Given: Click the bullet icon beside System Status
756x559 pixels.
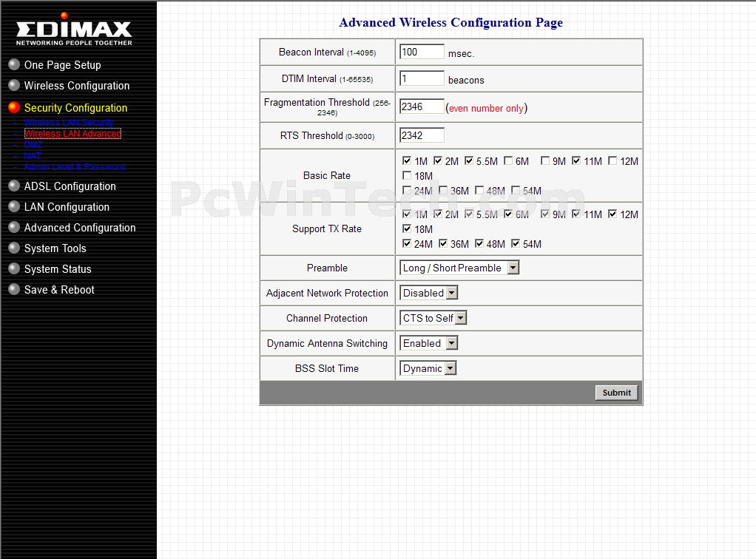Looking at the screenshot, I should click(14, 269).
